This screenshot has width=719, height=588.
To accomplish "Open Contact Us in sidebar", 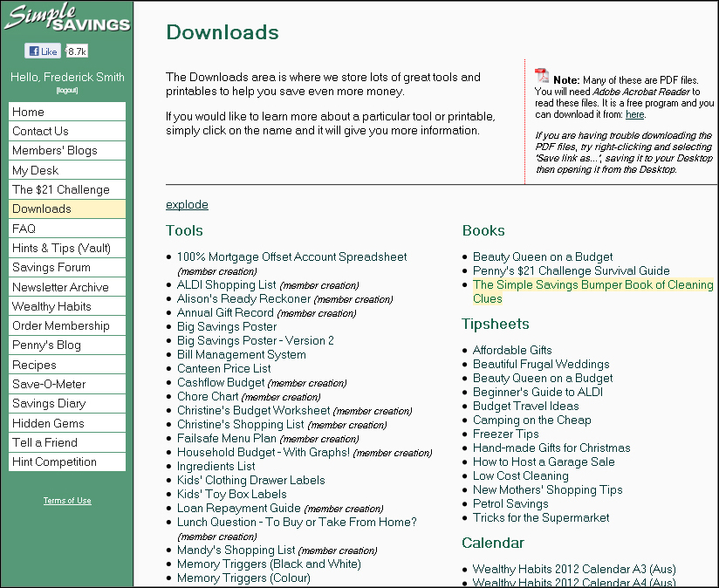I will point(67,131).
